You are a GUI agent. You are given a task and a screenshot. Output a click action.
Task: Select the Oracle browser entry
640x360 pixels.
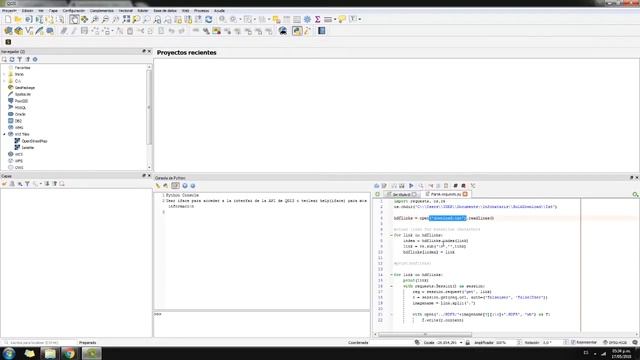tap(20, 114)
